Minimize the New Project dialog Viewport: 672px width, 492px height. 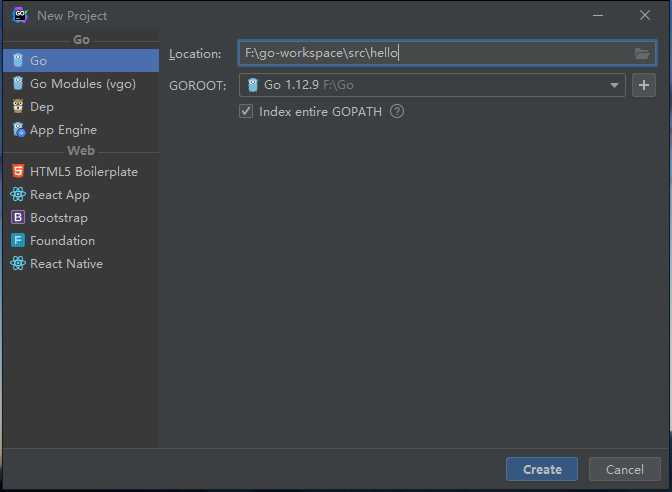[598, 15]
